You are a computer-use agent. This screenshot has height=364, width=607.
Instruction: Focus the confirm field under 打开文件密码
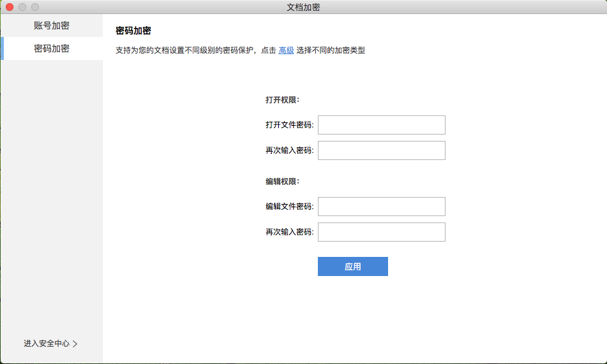[x=381, y=150]
